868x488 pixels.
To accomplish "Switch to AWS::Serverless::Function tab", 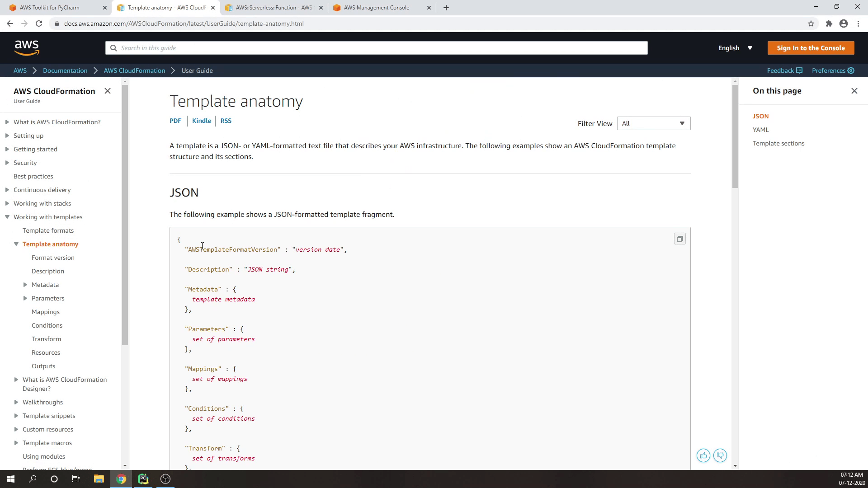I will [274, 8].
